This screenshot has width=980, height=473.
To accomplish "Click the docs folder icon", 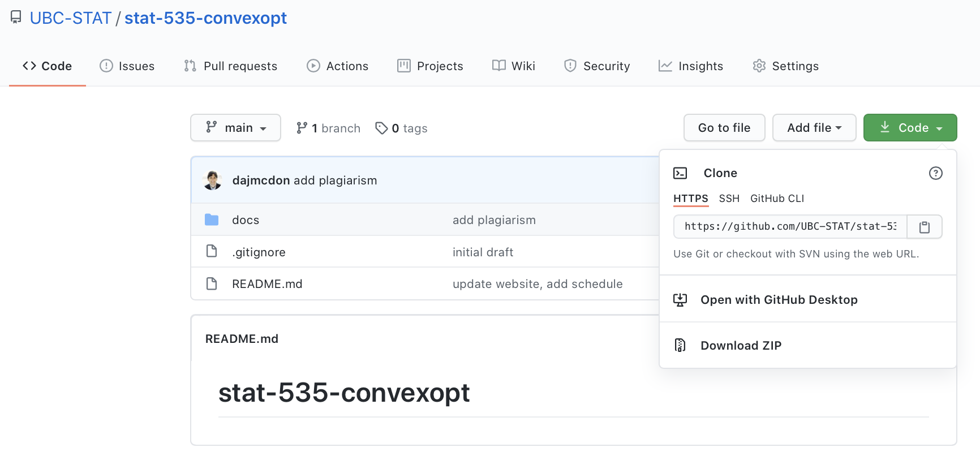I will (x=212, y=220).
